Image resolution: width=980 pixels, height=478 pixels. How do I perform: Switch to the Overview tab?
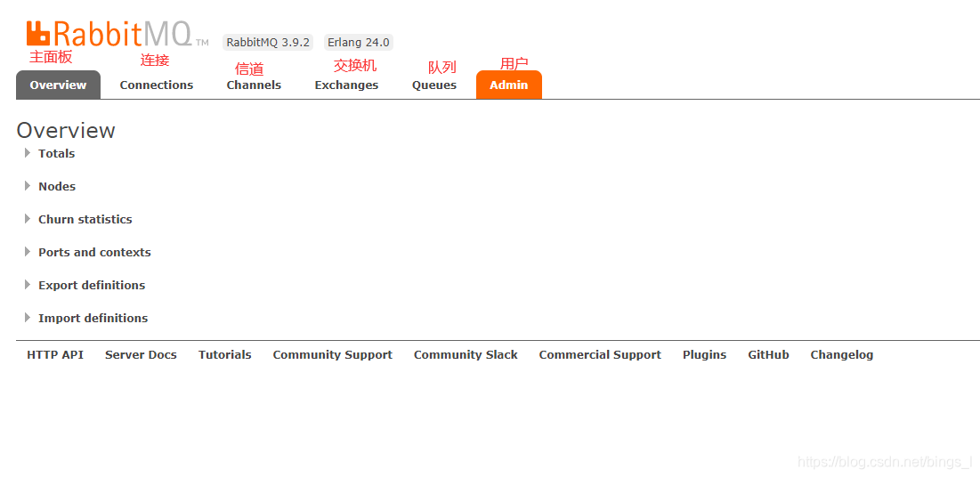pyautogui.click(x=58, y=85)
